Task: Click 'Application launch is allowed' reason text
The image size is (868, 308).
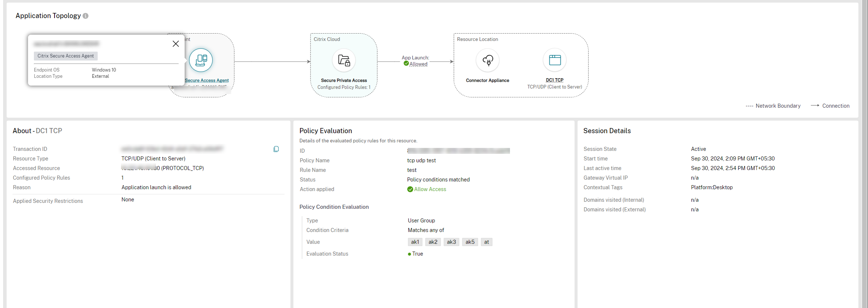Action: click(156, 187)
